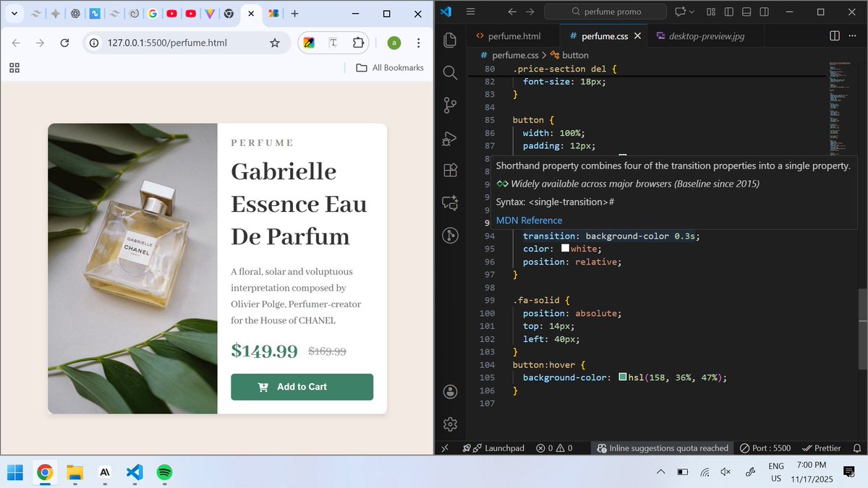Open the VS Code hamburger menu
Screen dimensions: 868x488
pos(470,12)
